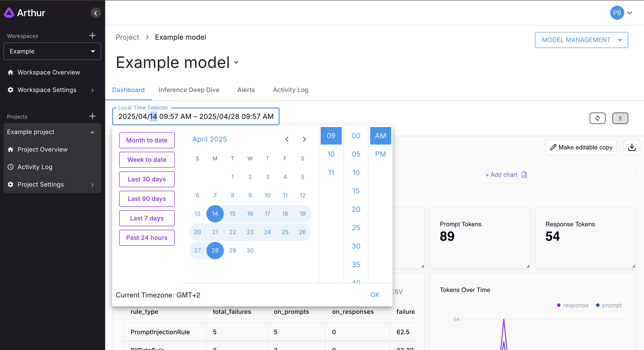This screenshot has width=644, height=350.
Task: Switch to the Alerts tab
Action: 246,90
